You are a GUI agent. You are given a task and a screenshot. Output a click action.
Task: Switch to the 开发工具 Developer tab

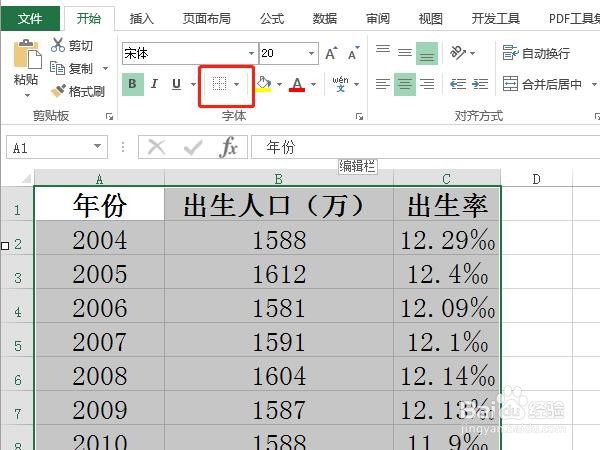(496, 18)
